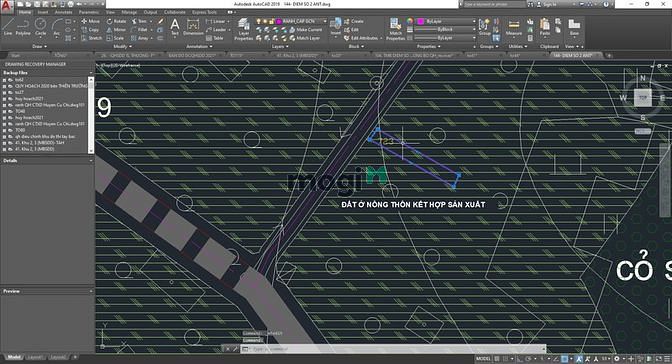Expand the 'QUY HOACH' backup file node
This screenshot has width=672, height=364.
coord(5,86)
